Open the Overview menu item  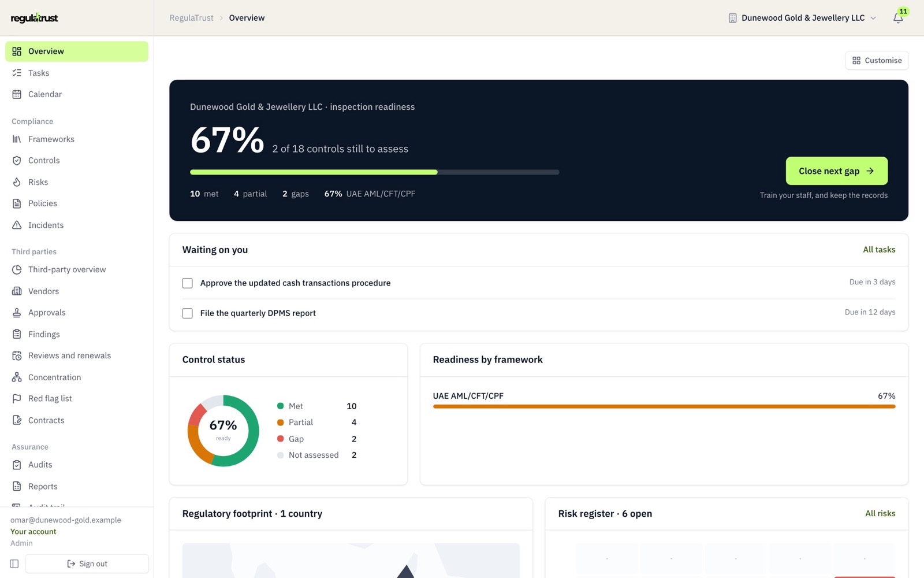pyautogui.click(x=77, y=51)
